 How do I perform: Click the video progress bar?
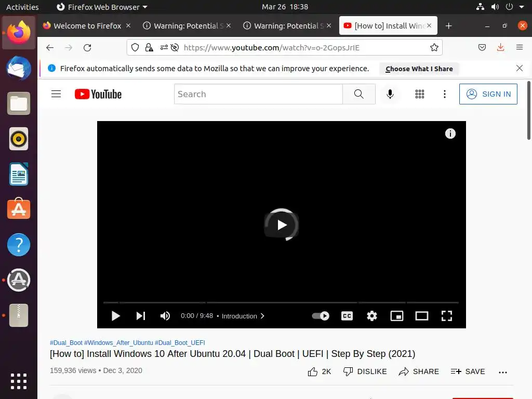(281, 302)
